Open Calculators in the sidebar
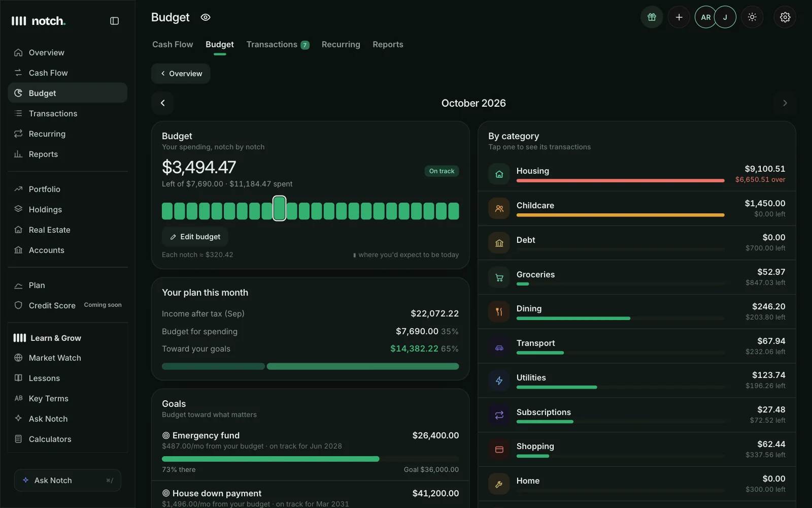The height and width of the screenshot is (508, 812). 67,439
